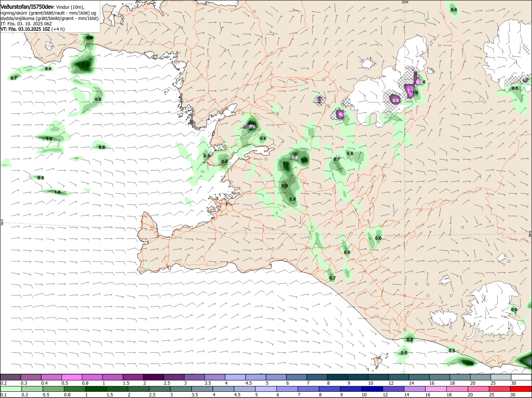Select the 'VT: Fös. 03.10.2025 10Z (+4 h)' line

tap(32, 29)
